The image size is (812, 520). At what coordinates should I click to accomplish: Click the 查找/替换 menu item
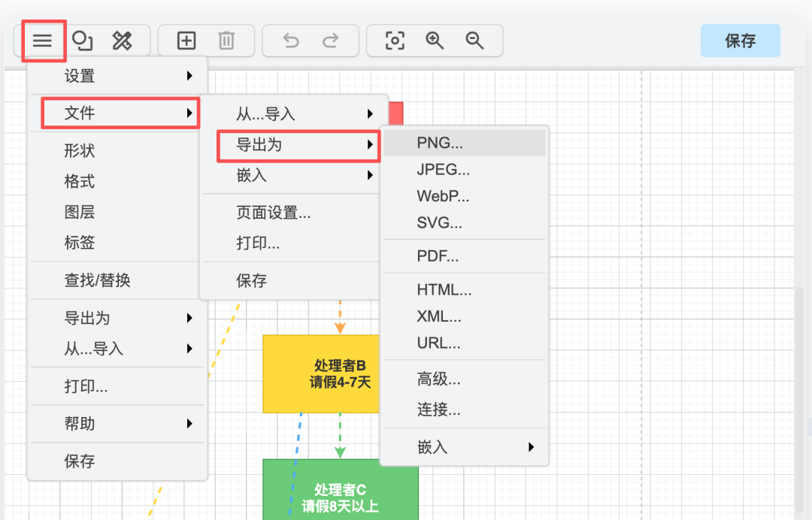tap(98, 280)
